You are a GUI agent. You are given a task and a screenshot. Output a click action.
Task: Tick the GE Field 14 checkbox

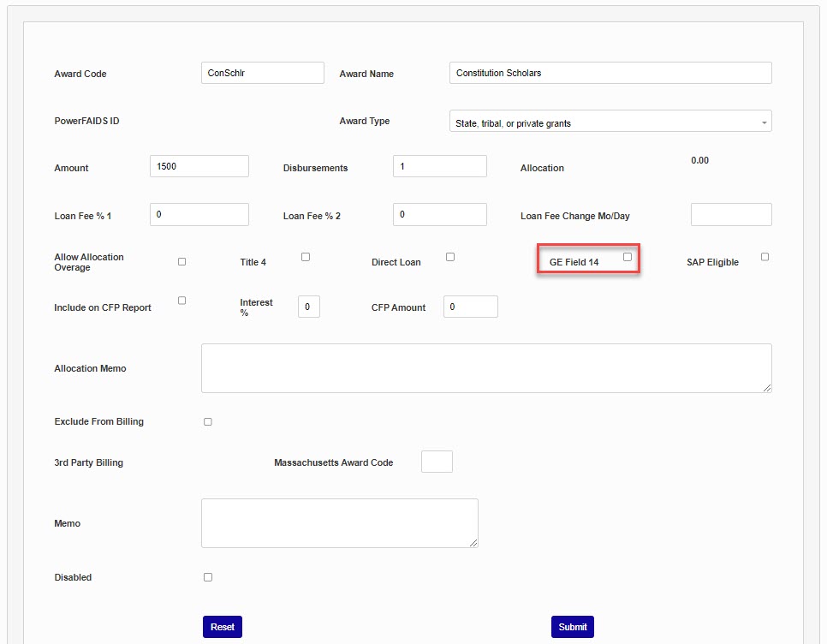pyautogui.click(x=628, y=257)
